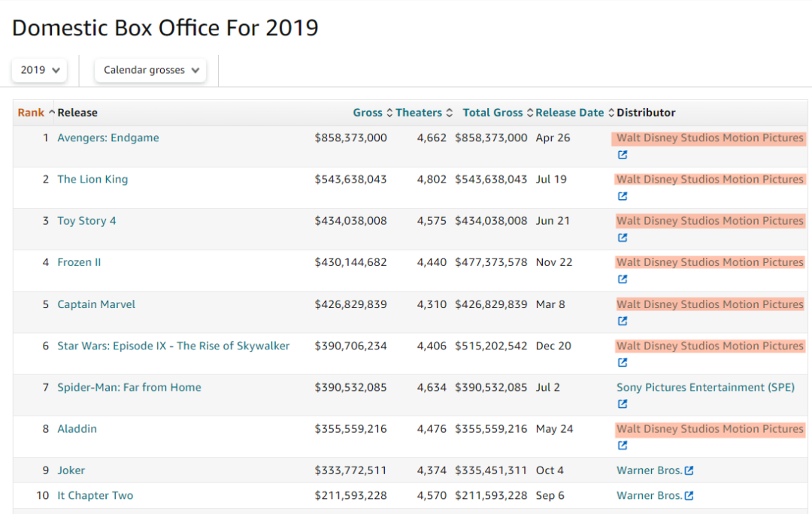Open Star Wars: The Rise of Skywalker link
Viewport: 812px width, 514px height.
point(173,346)
